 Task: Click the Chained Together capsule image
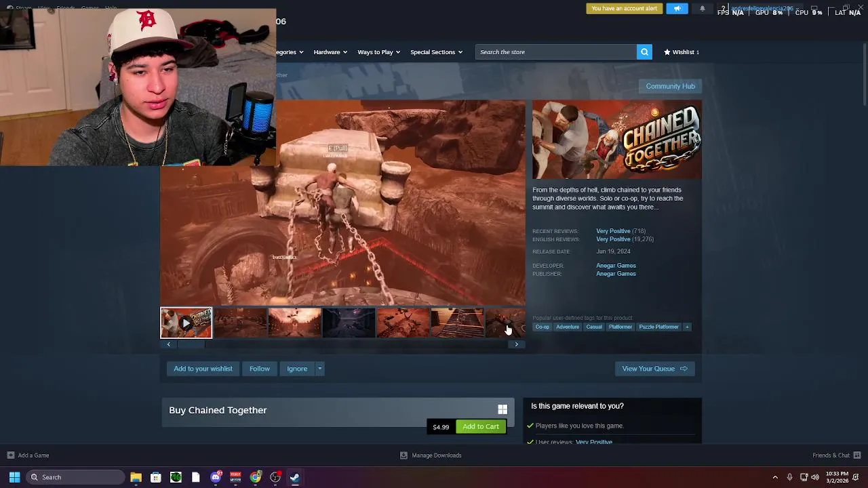point(617,140)
